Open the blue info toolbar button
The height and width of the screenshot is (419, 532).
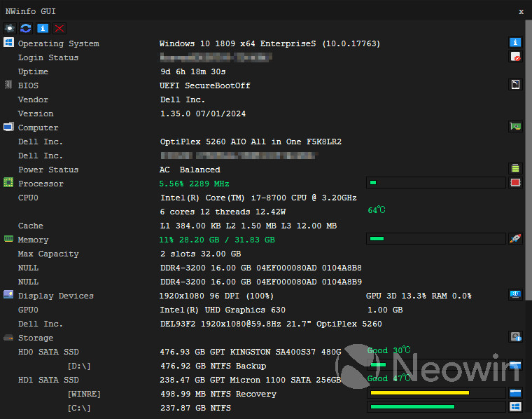(x=43, y=28)
